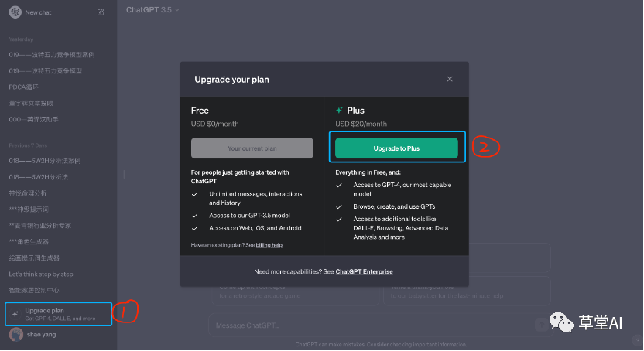Image resolution: width=644 pixels, height=351 pixels.
Task: Open the ChatGPT 3.5 model dropdown
Action: click(x=152, y=10)
